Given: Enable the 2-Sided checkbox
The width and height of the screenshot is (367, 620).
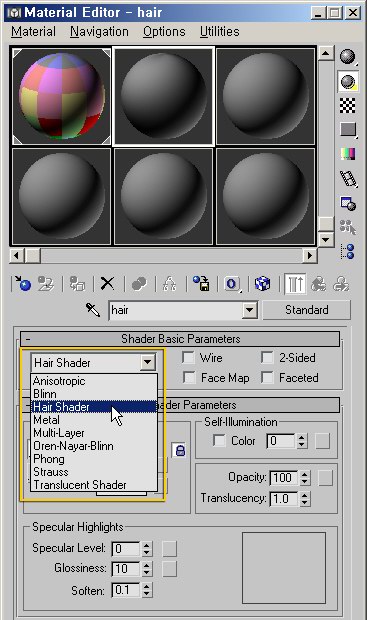Looking at the screenshot, I should 267,358.
